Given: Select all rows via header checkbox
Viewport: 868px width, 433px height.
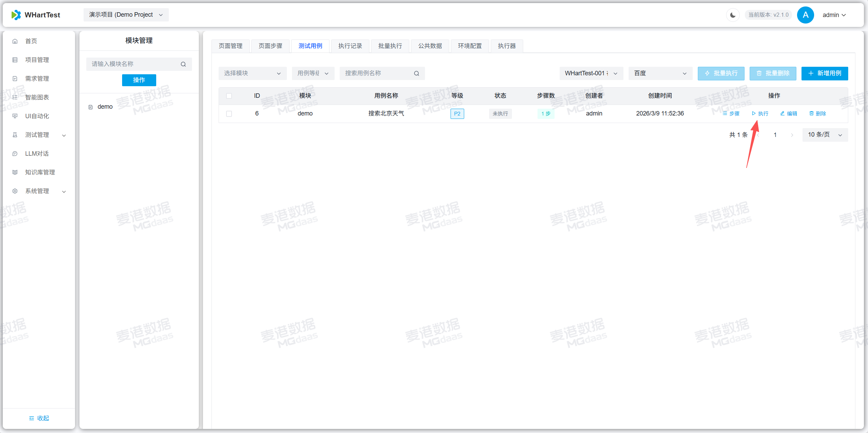Looking at the screenshot, I should [229, 96].
